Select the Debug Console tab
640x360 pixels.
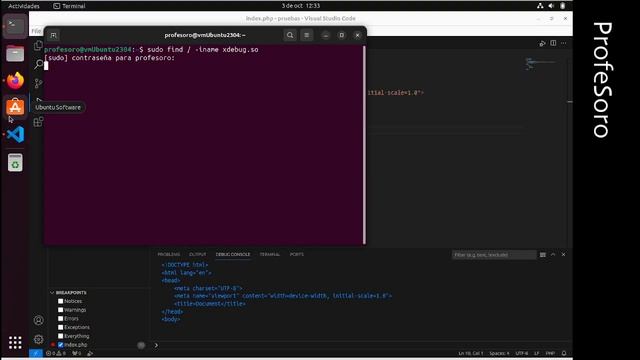coord(233,255)
